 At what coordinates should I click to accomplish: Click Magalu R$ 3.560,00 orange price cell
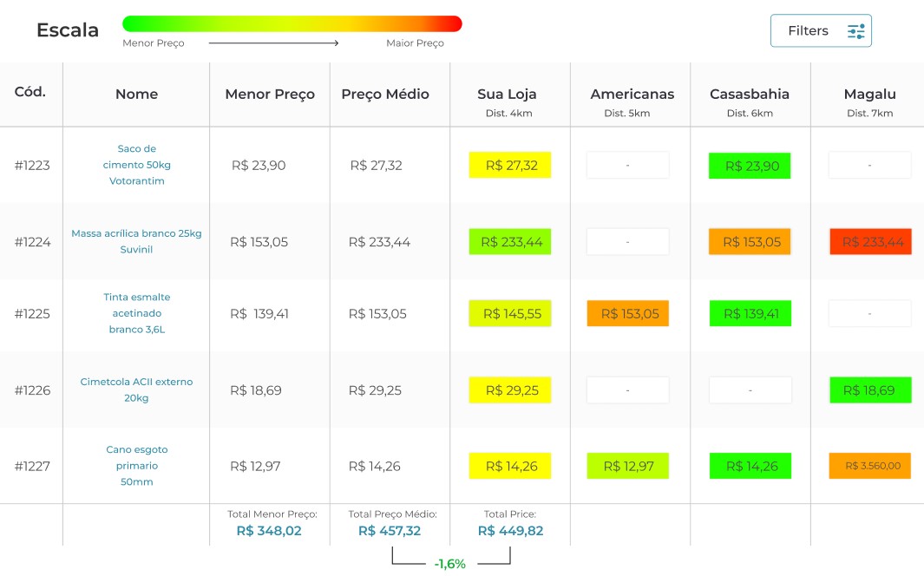pos(870,466)
